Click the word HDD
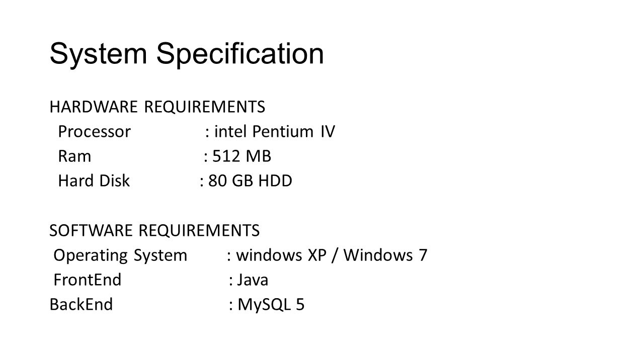The width and height of the screenshot is (644, 362). (x=275, y=181)
